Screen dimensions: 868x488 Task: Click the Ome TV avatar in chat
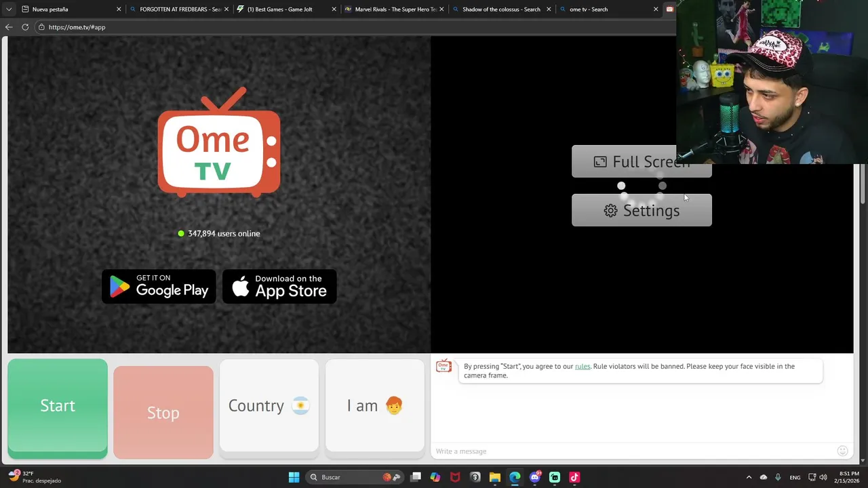[443, 366]
